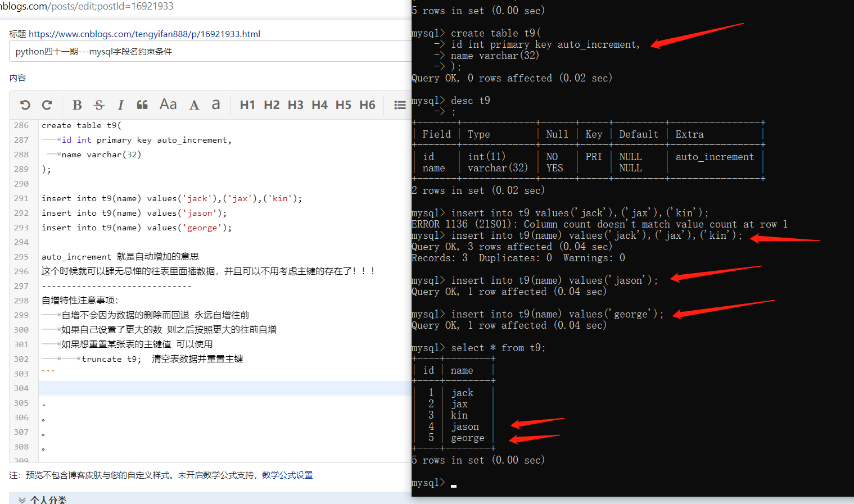
Task: Click the browser address bar URL
Action: point(87,6)
